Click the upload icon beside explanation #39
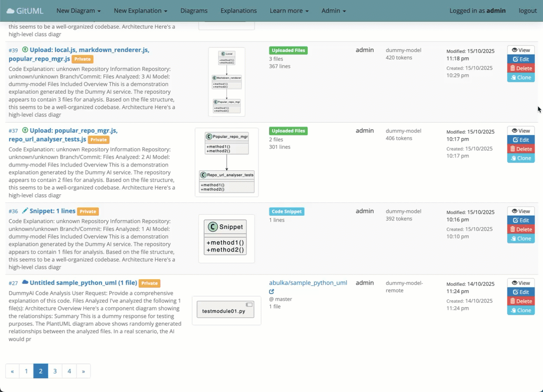 coord(25,50)
